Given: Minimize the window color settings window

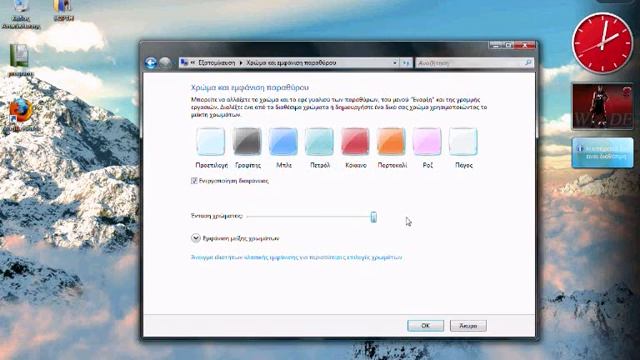Looking at the screenshot, I should click(496, 45).
